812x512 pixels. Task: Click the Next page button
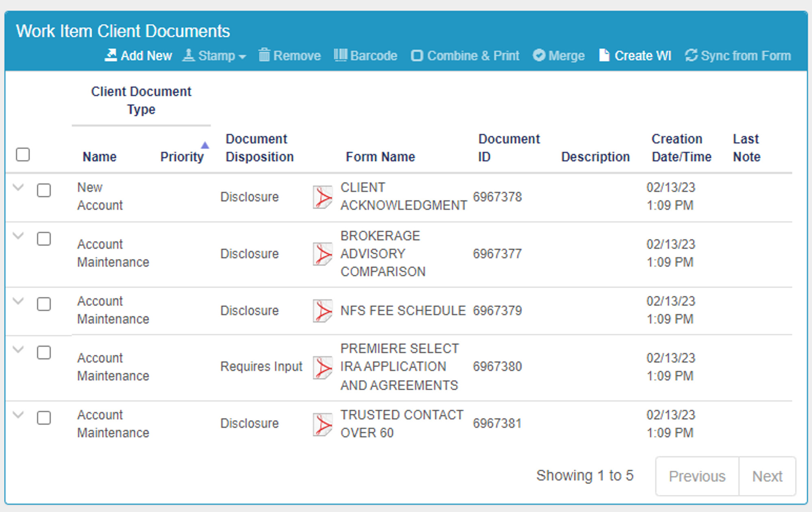point(767,476)
